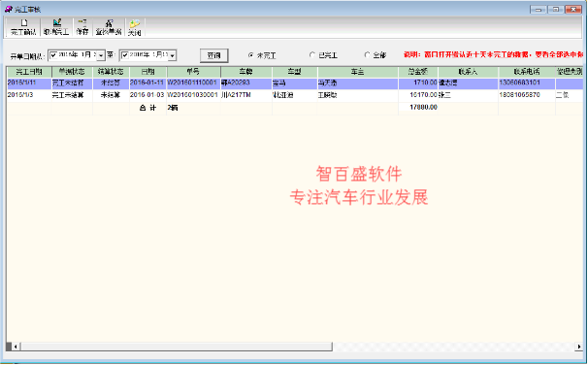Click the horizontal scrollbar thumb
Viewport: 588px width, 365px height.
pyautogui.click(x=177, y=347)
